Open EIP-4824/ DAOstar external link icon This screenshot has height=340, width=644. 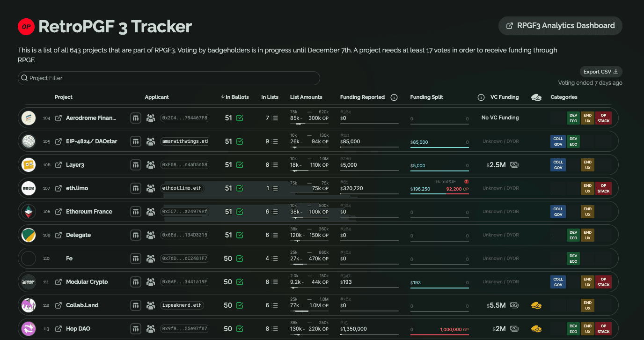pos(59,141)
